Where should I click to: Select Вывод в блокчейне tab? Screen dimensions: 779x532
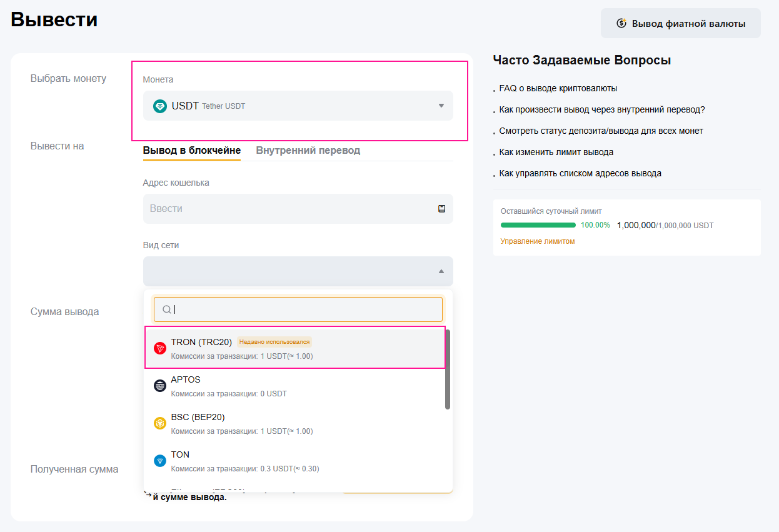coord(191,151)
